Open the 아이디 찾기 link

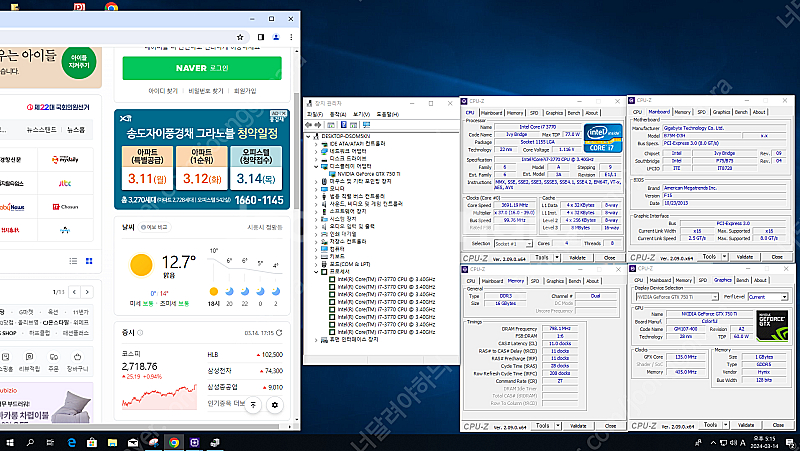pos(163,91)
